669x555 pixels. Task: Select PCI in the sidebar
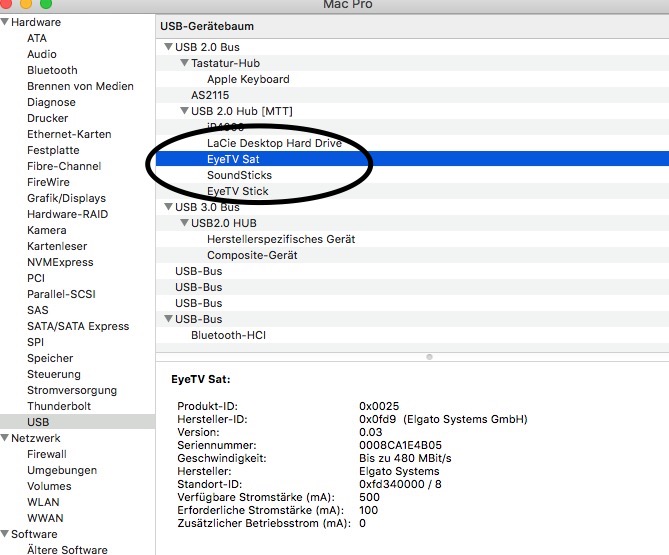pyautogui.click(x=36, y=278)
